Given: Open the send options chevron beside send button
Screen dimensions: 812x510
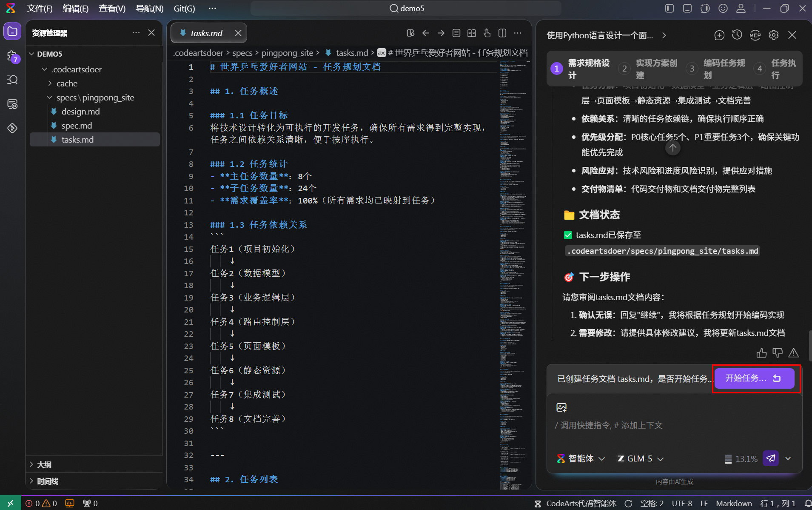Looking at the screenshot, I should click(788, 458).
